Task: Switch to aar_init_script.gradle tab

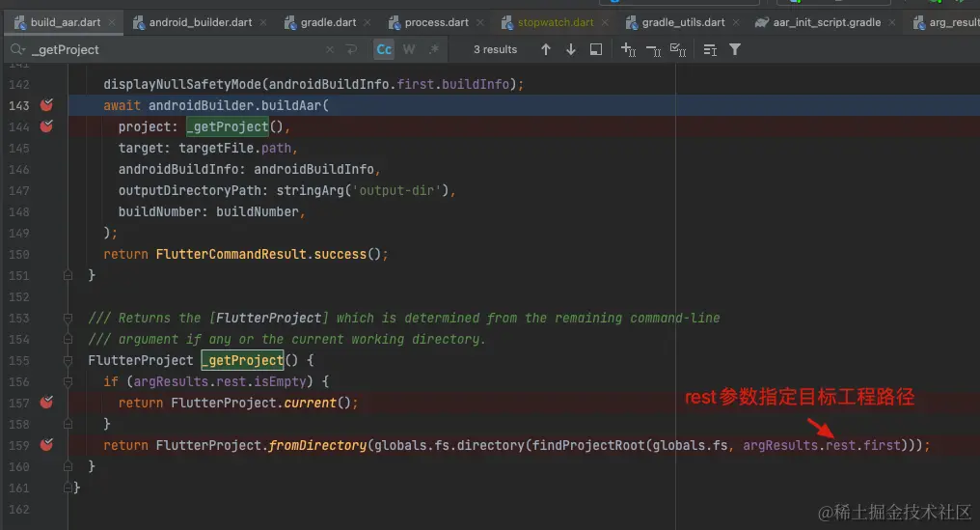Action: (827, 22)
